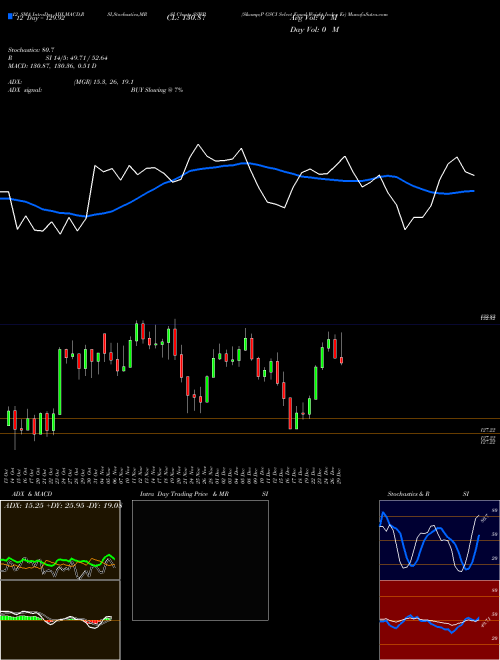Click the tall green candlestick in late October
The width and height of the screenshot is (500, 660).
(60, 381)
